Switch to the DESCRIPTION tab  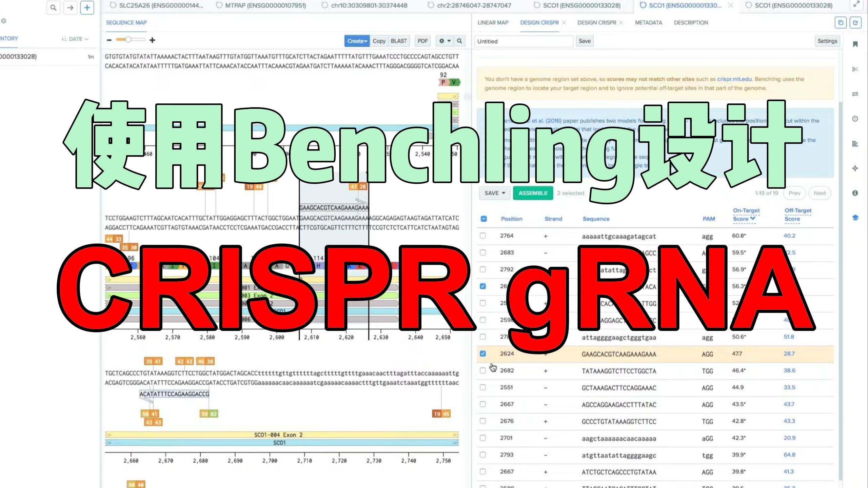pyautogui.click(x=691, y=23)
